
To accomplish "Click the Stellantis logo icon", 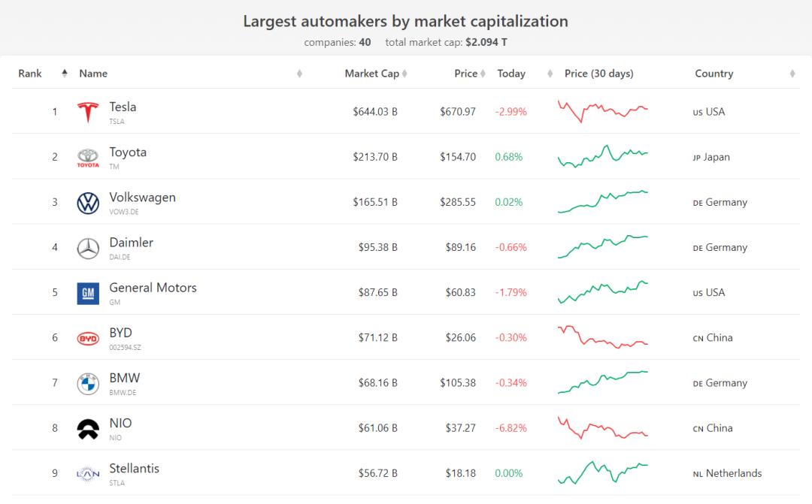I will 88,474.
